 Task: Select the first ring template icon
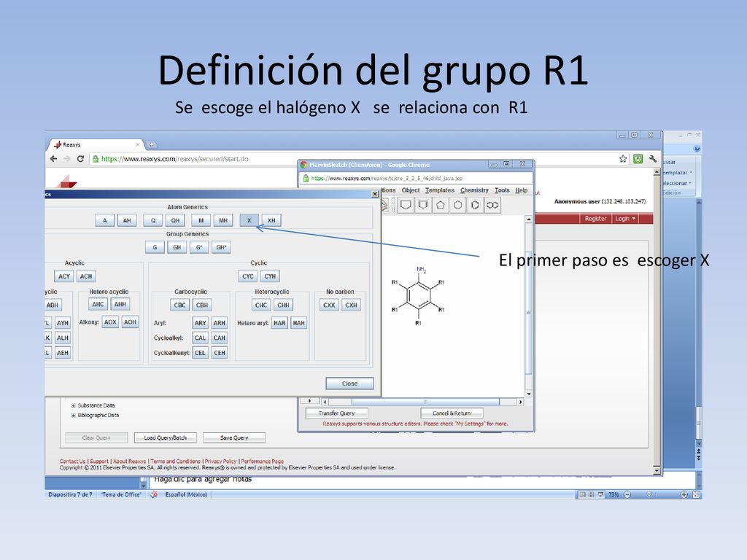(x=406, y=205)
